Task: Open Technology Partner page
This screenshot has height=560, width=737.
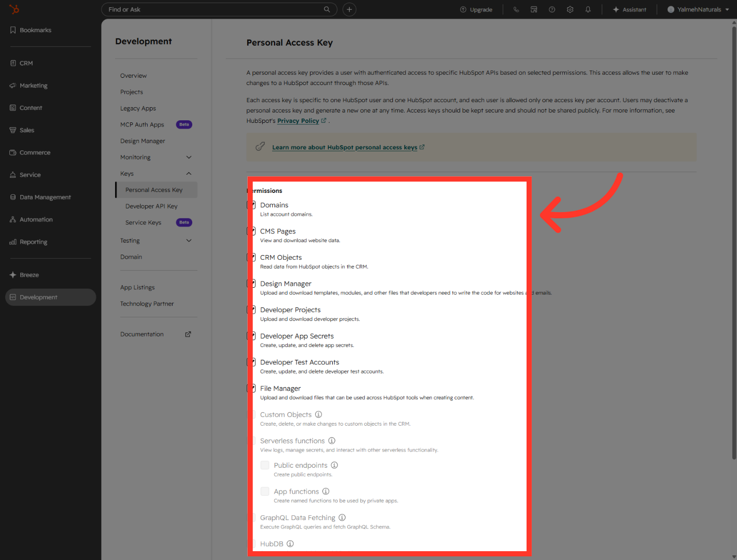Action: point(147,304)
